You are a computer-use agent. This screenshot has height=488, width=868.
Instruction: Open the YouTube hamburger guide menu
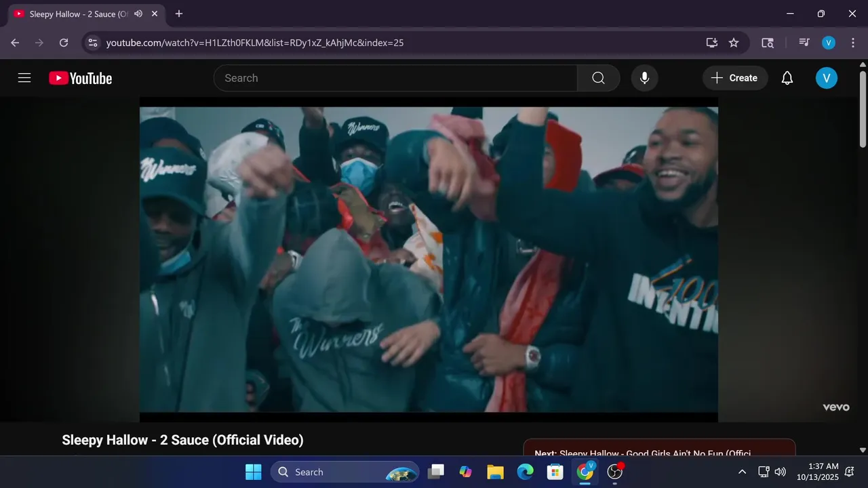pyautogui.click(x=24, y=78)
